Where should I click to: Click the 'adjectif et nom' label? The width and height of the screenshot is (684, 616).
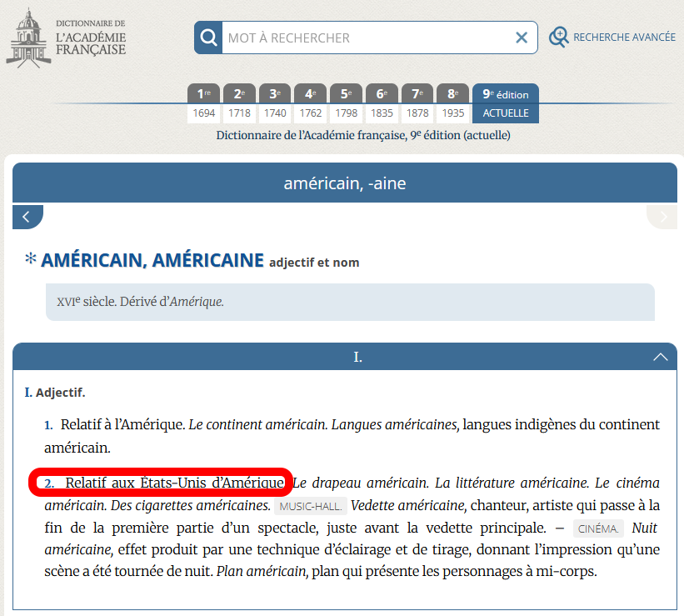(x=314, y=263)
